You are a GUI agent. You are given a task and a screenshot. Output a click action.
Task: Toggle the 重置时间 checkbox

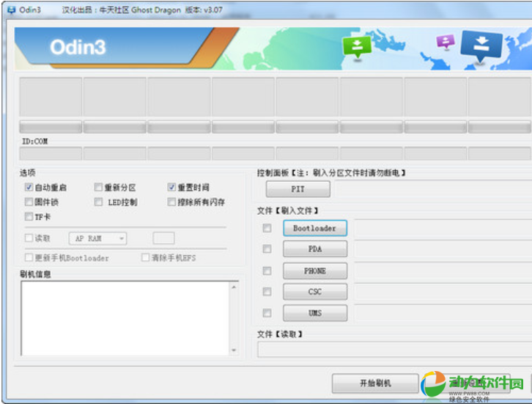tap(171, 187)
